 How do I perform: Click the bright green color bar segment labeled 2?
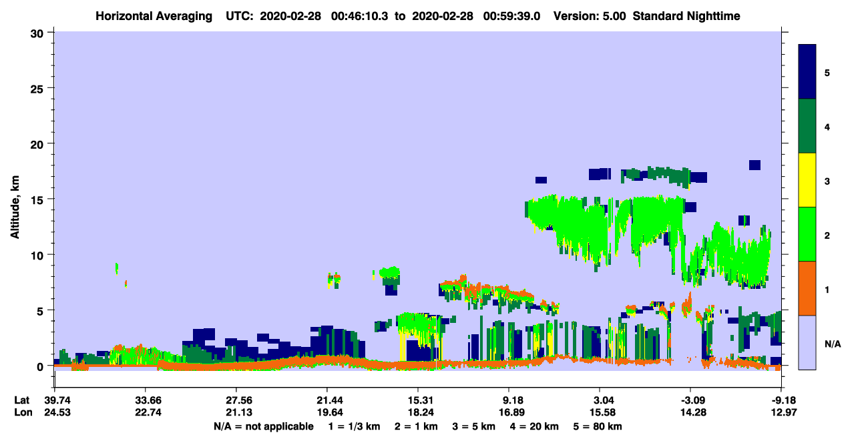point(807,234)
